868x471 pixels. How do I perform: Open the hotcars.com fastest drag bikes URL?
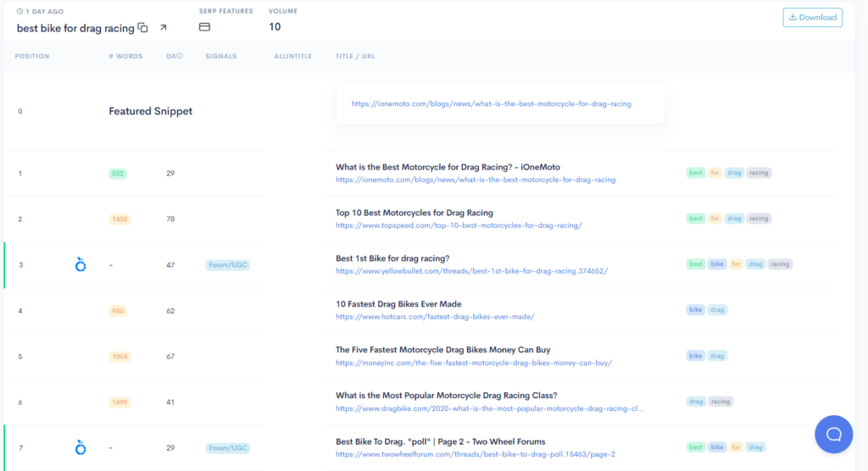click(435, 317)
